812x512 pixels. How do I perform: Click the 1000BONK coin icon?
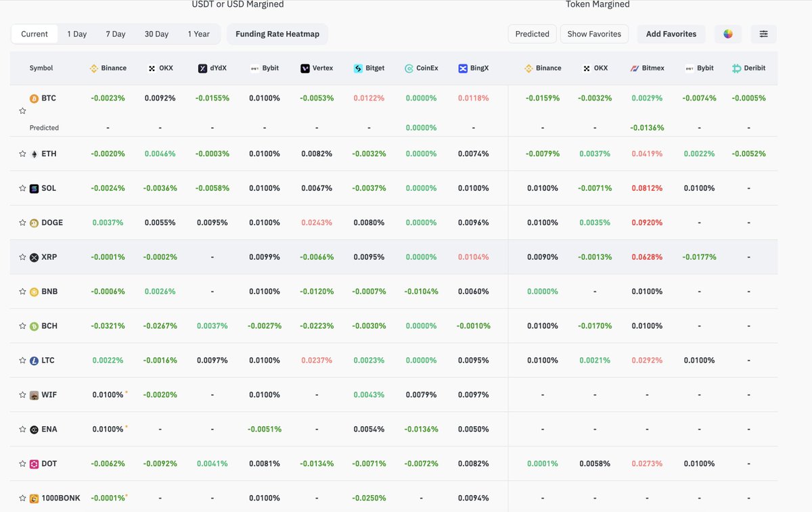point(34,498)
